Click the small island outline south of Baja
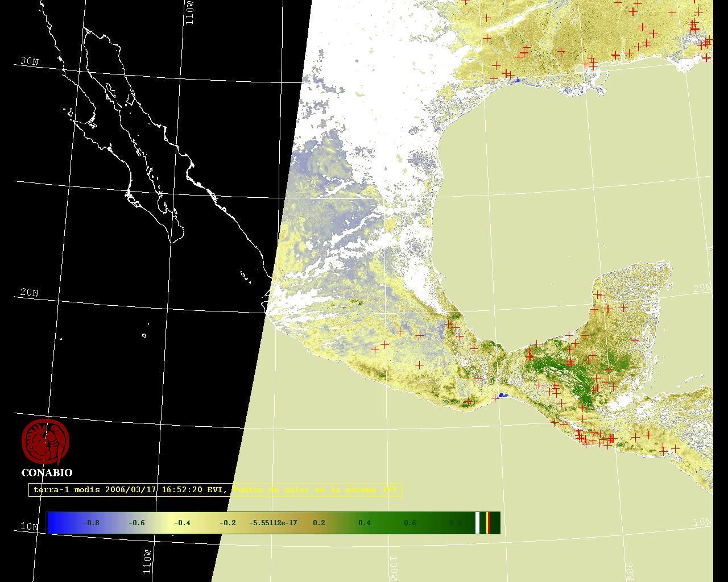This screenshot has width=728, height=582. tap(144, 335)
